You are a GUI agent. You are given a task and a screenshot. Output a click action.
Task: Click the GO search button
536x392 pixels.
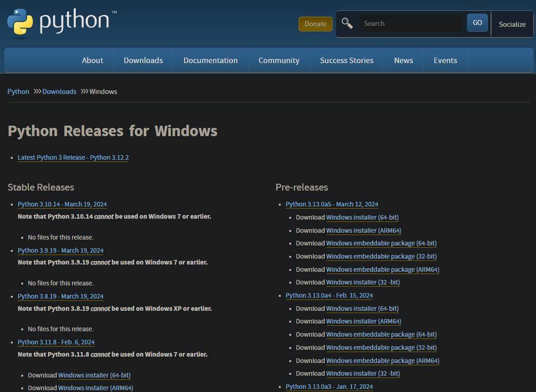point(478,23)
